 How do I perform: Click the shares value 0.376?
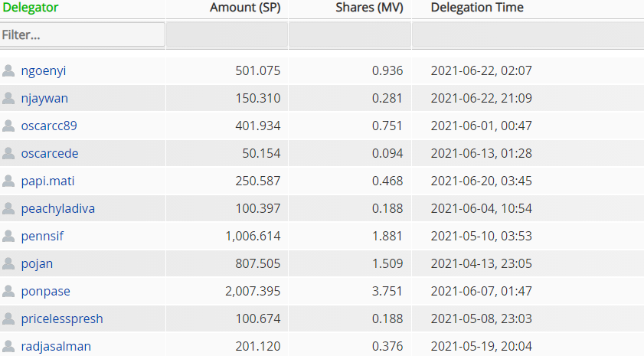387,346
